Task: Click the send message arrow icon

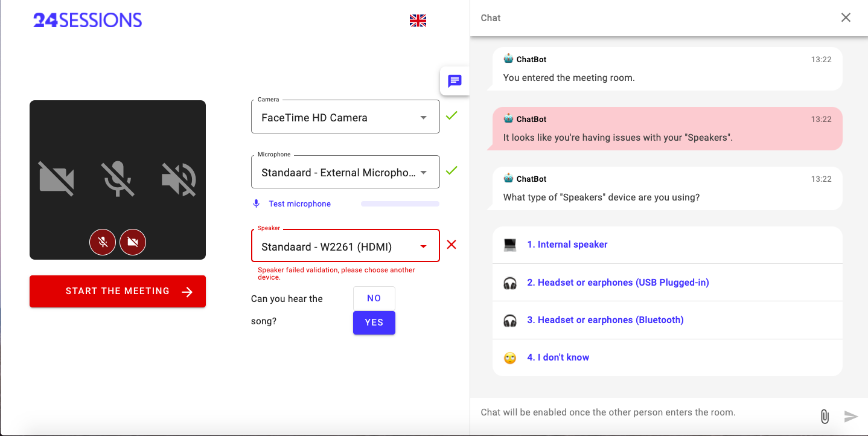Action: [x=850, y=416]
